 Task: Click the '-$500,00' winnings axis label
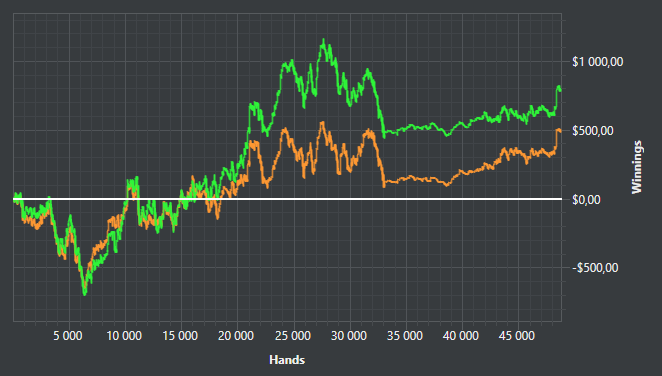pos(595,268)
